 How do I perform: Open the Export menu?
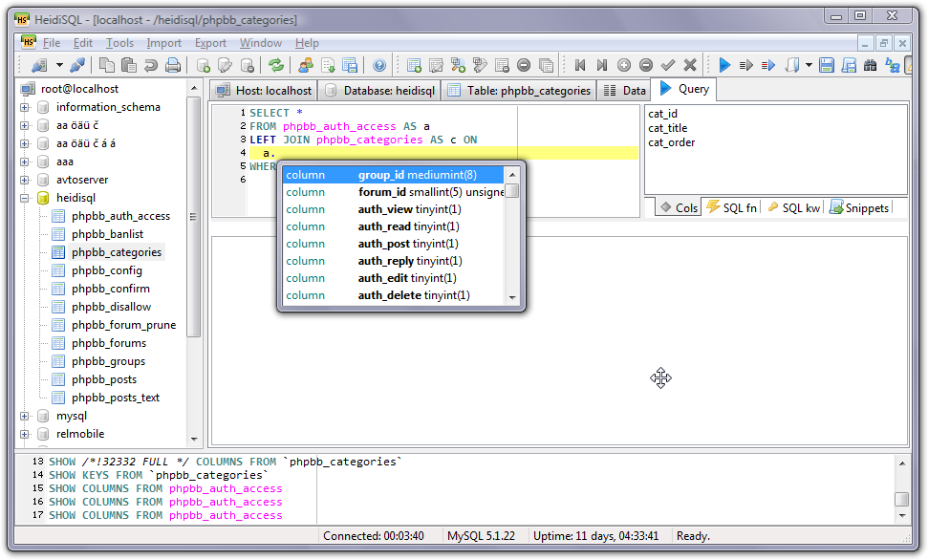[x=210, y=43]
